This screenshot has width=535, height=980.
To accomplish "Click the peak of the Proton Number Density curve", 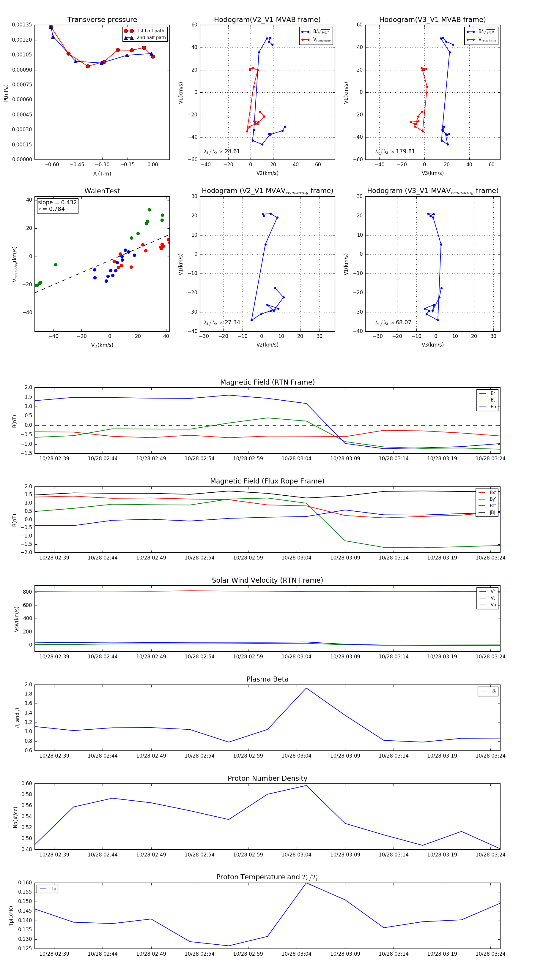I will (306, 785).
